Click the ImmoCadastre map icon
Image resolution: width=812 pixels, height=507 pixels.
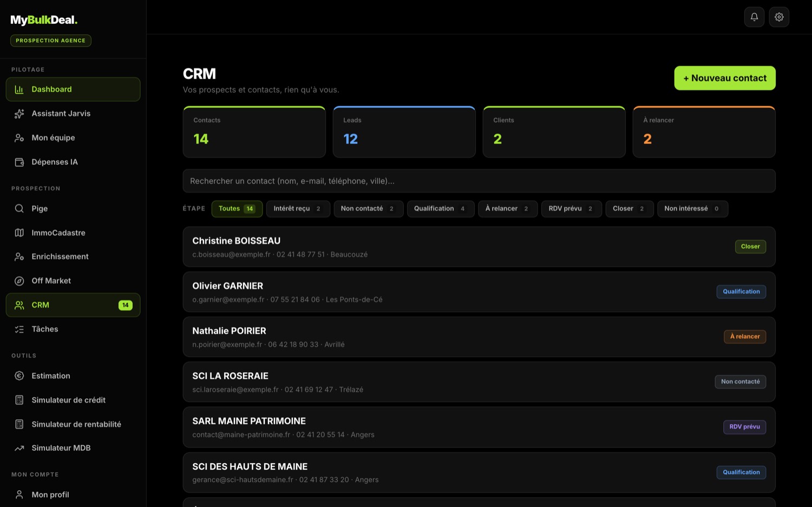click(19, 233)
